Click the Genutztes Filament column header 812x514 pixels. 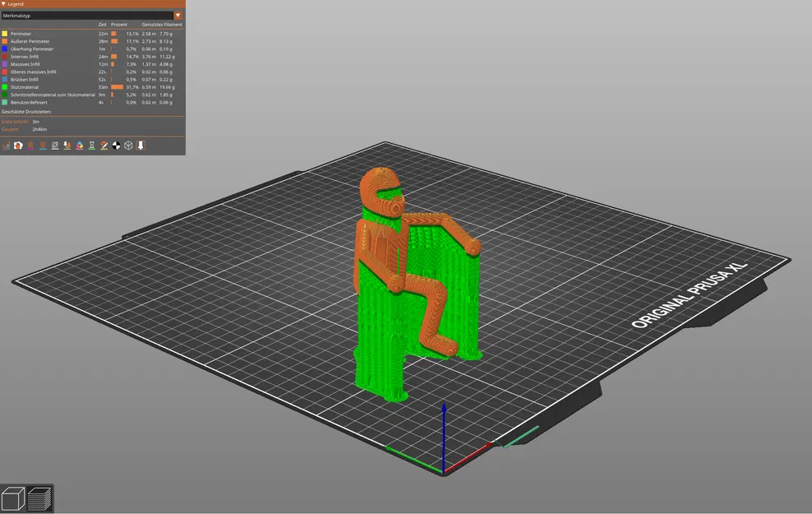point(162,25)
